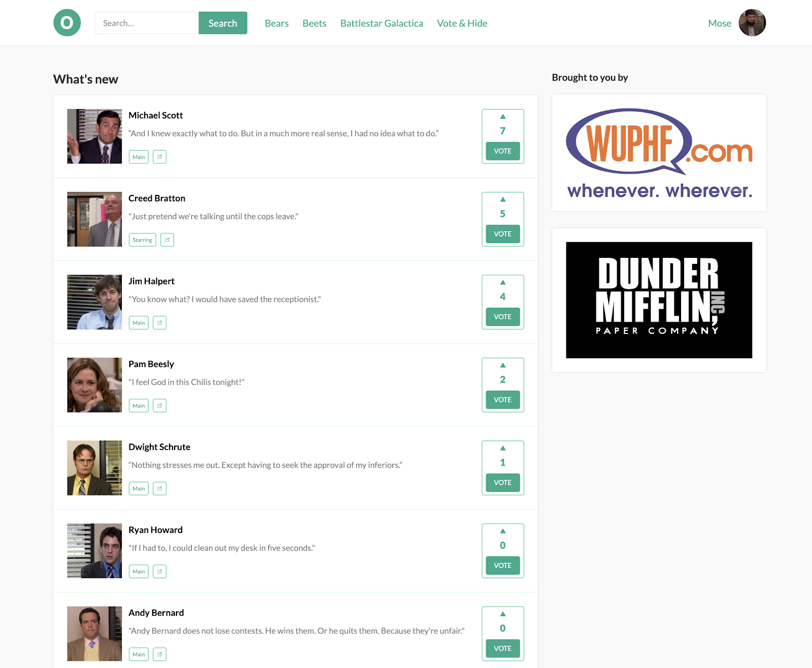Image resolution: width=812 pixels, height=668 pixels.
Task: Click quote about pretending until cops leave
Action: pyautogui.click(x=213, y=216)
